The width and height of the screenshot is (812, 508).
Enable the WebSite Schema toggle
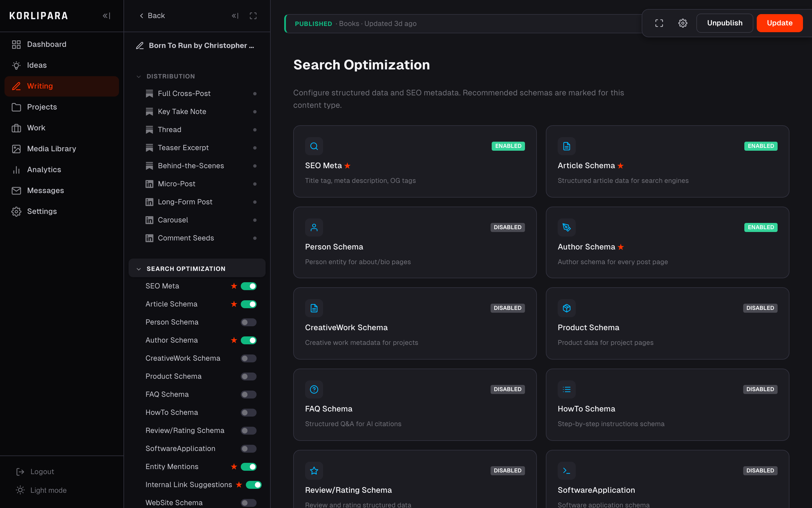coord(249,503)
